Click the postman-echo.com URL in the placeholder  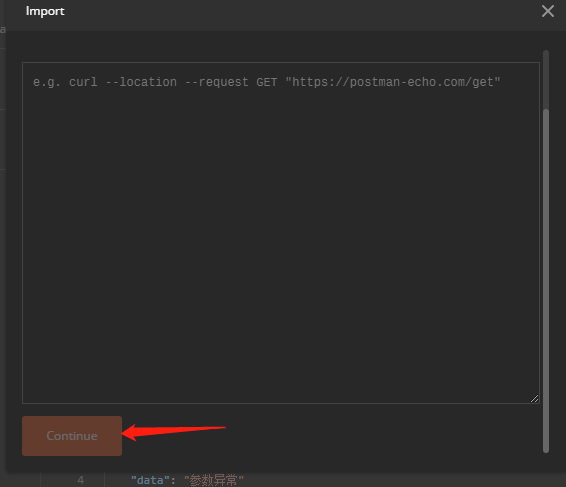(x=393, y=82)
